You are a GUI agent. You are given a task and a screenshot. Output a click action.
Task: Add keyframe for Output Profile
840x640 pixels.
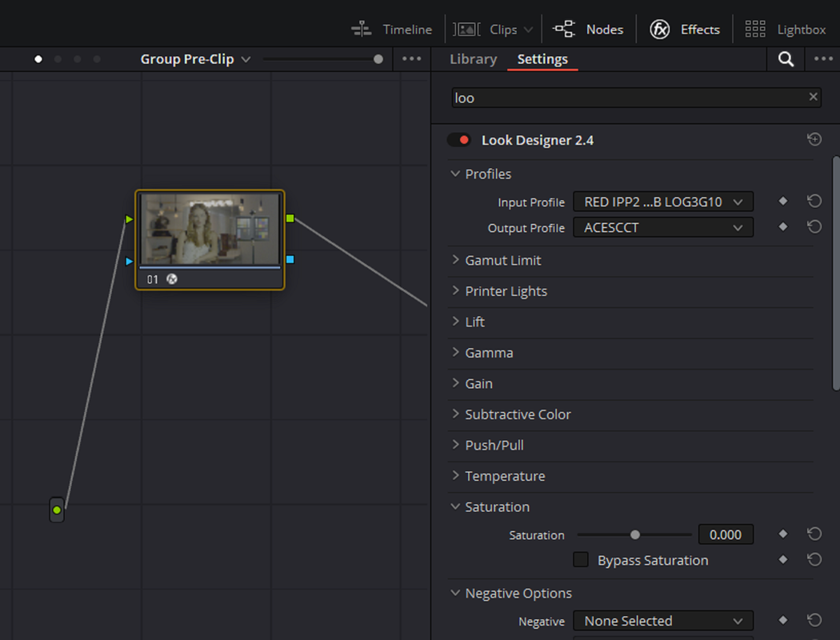(783, 226)
